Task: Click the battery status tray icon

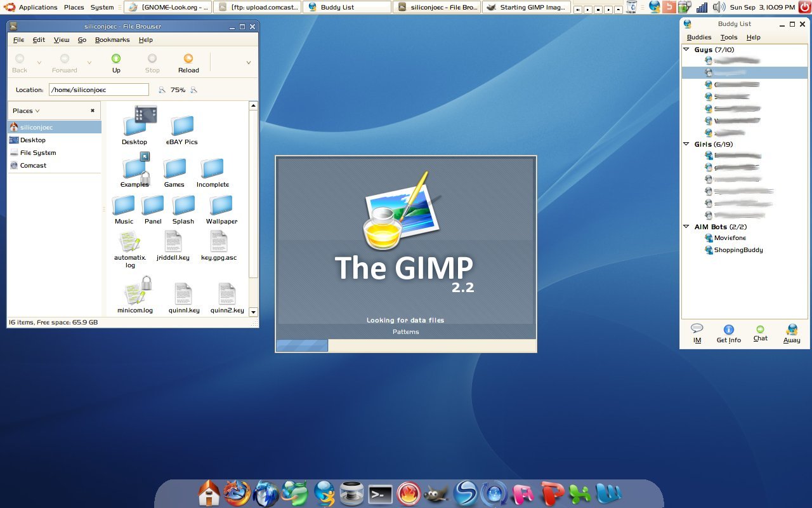Action: [x=684, y=8]
